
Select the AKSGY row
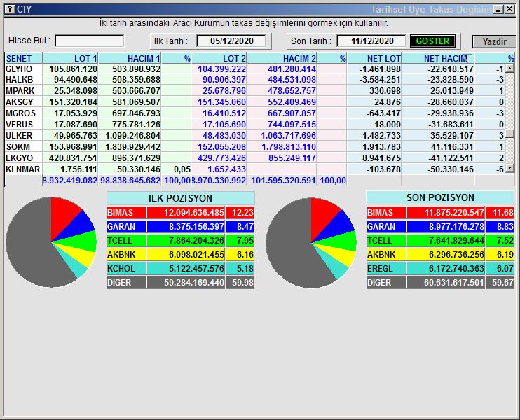pos(254,102)
